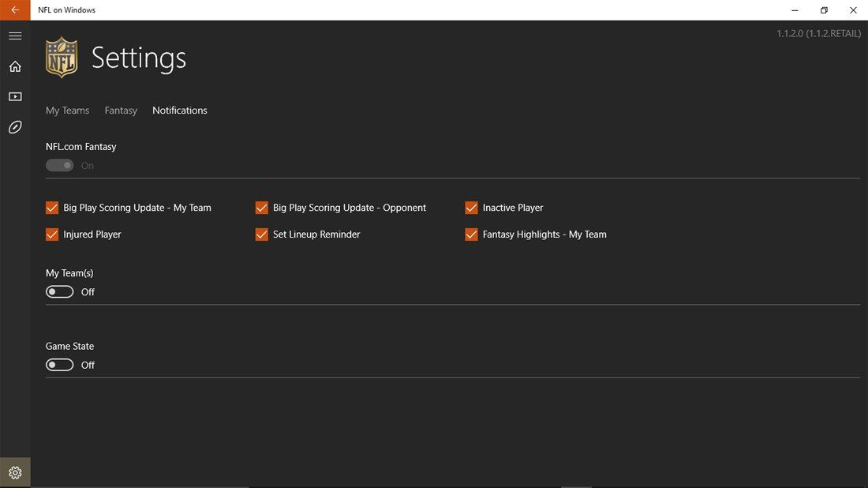Viewport: 868px width, 488px height.
Task: Click the orange back arrow button
Action: click(15, 10)
